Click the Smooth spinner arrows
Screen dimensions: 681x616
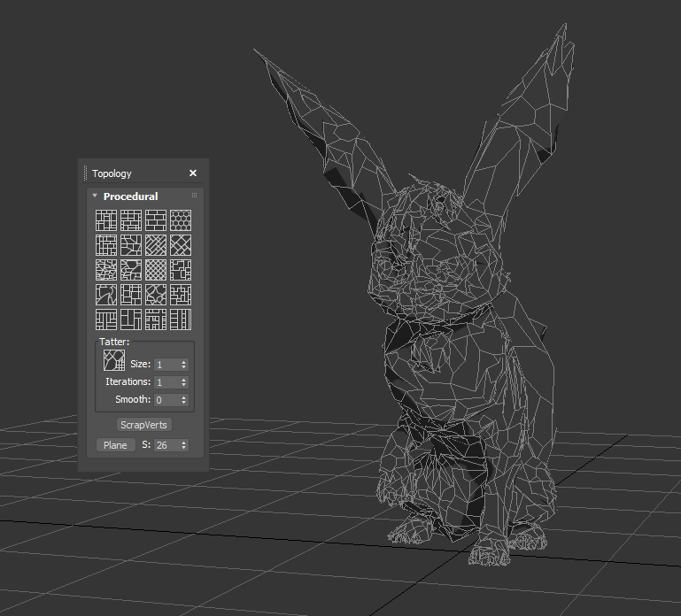tap(184, 400)
